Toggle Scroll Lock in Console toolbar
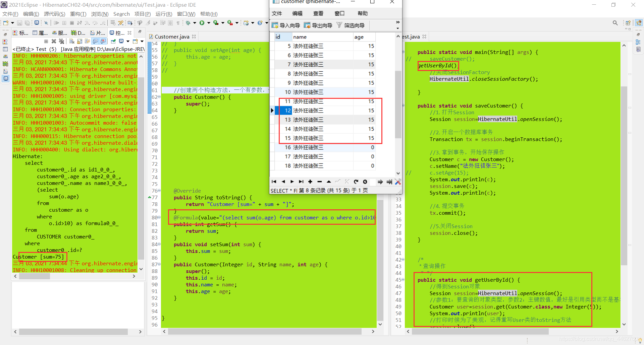This screenshot has width=644, height=345. point(80,41)
